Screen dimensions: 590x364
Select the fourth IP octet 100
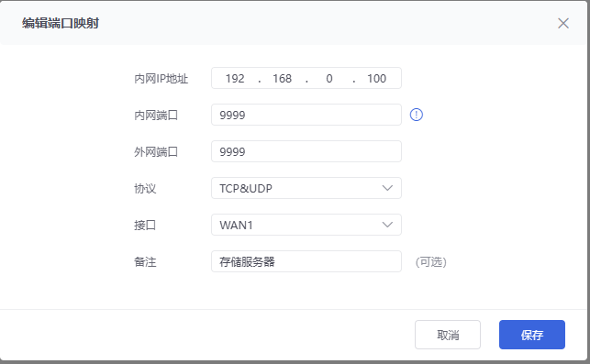click(376, 78)
